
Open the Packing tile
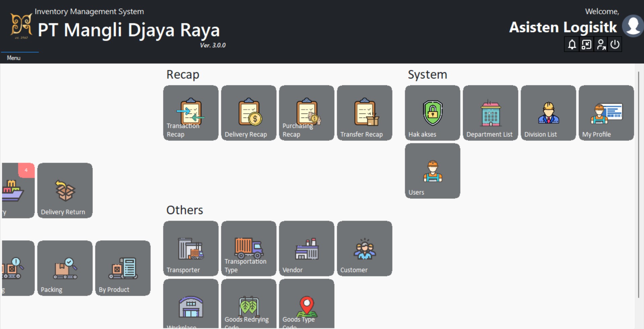pyautogui.click(x=65, y=268)
